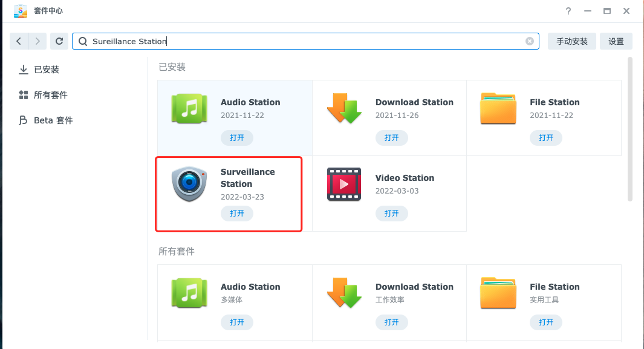Click the Audio Station icon under 已安装
Screen dimensions: 644x349
189,109
